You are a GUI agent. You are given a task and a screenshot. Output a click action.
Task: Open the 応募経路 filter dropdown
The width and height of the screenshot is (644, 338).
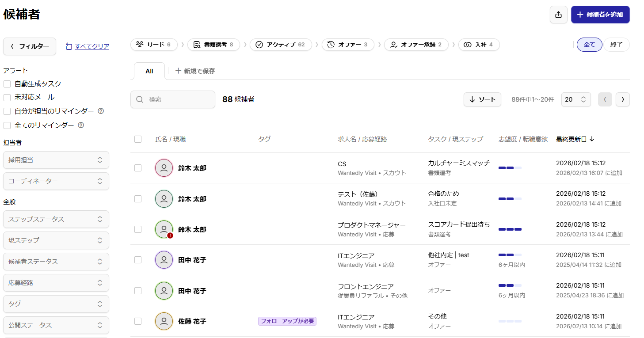click(56, 283)
